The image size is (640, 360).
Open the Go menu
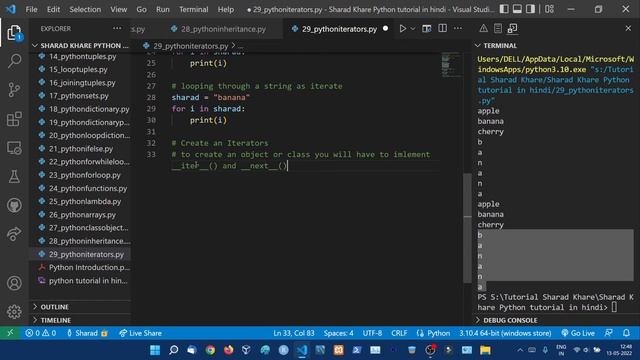tap(141, 9)
